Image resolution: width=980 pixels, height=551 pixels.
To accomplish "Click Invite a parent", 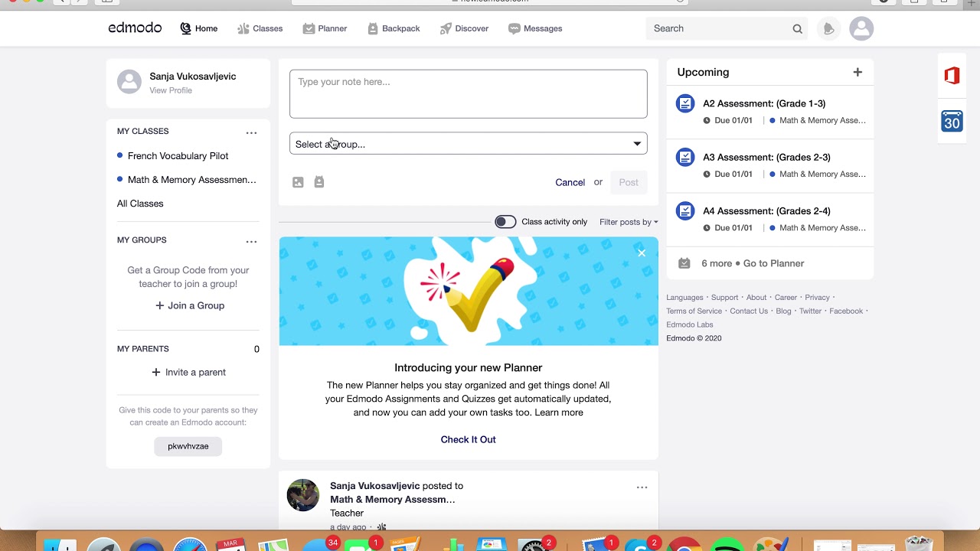I will (188, 372).
